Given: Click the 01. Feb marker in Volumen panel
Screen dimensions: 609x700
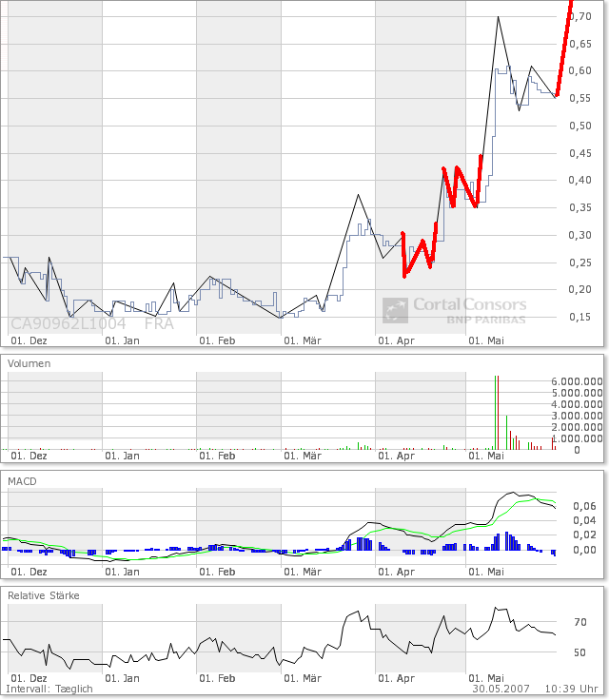Looking at the screenshot, I should point(216,457).
